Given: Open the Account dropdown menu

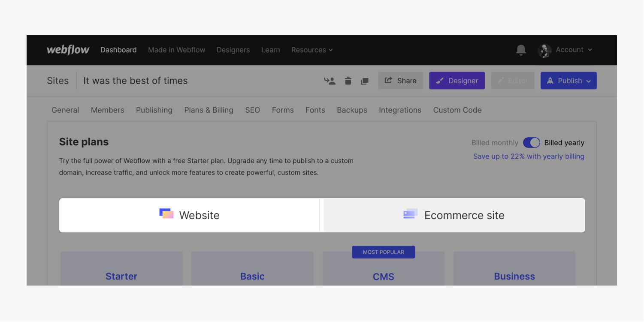Looking at the screenshot, I should click(574, 50).
